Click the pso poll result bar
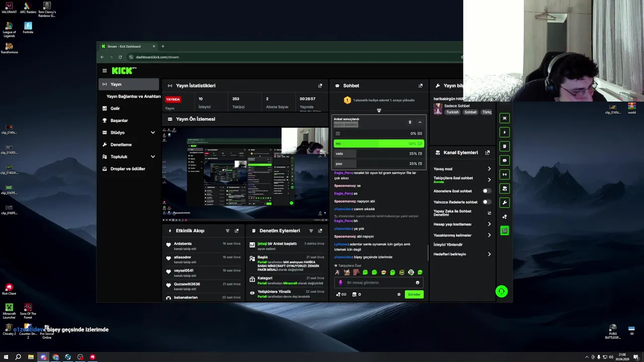This screenshot has width=644, height=362. 378,164
